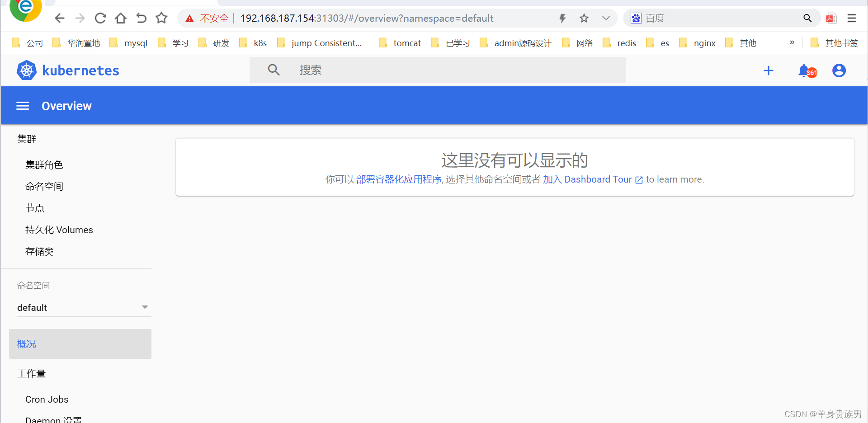
Task: Expand the address bar dropdown chevron
Action: click(x=606, y=18)
